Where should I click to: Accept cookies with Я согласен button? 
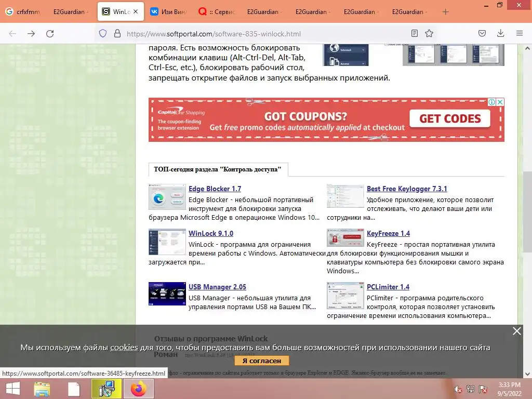point(262,361)
